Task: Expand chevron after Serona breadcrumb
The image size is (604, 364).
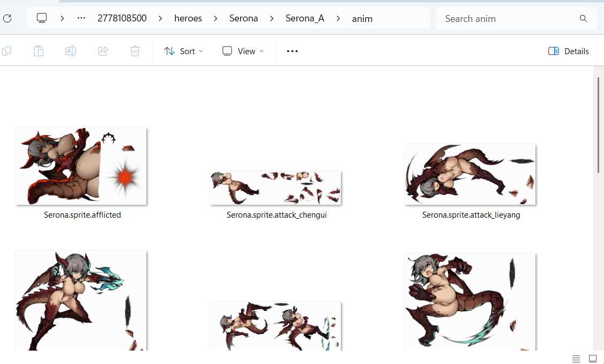Action: point(272,18)
